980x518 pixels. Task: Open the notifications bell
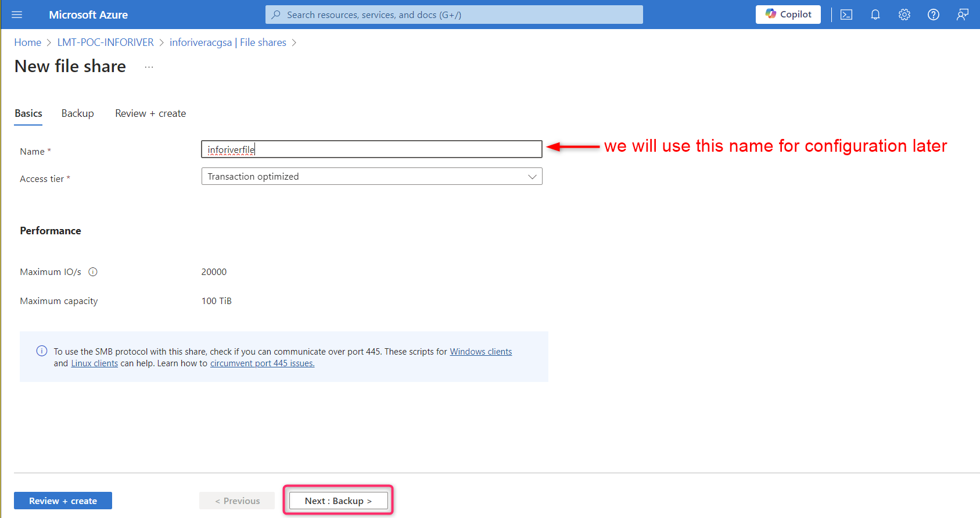[875, 15]
